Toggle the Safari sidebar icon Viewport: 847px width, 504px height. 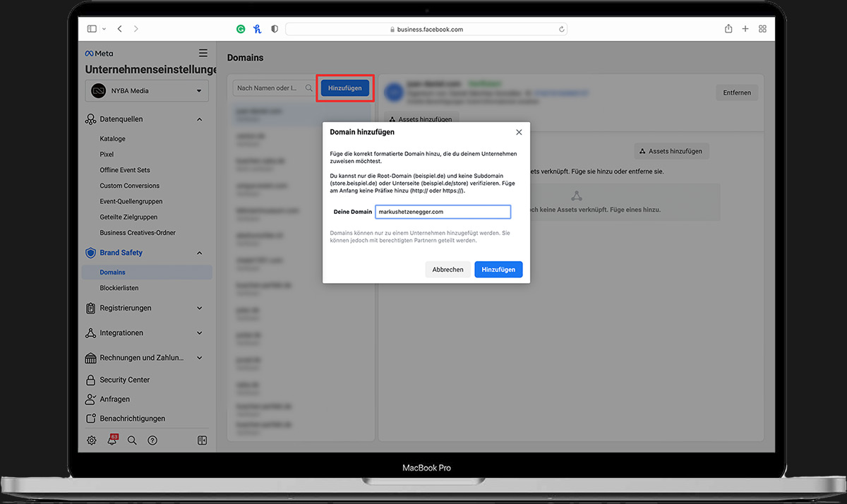pyautogui.click(x=92, y=29)
